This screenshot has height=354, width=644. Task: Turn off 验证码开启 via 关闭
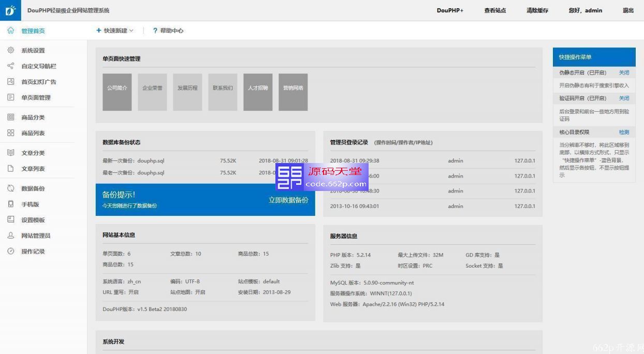[x=624, y=98]
